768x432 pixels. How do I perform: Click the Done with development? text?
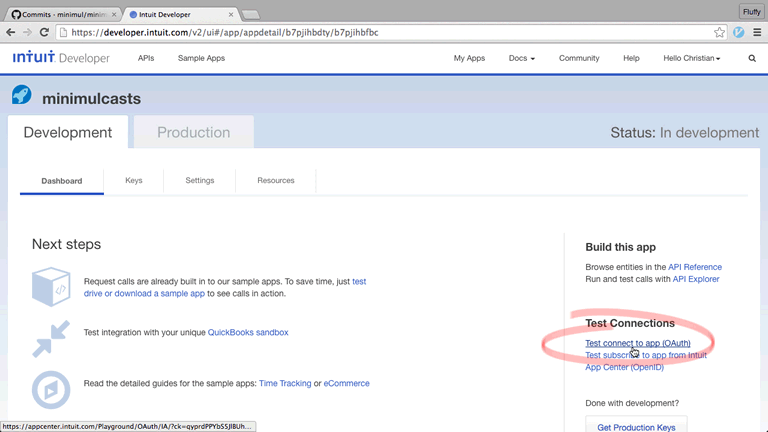click(632, 403)
